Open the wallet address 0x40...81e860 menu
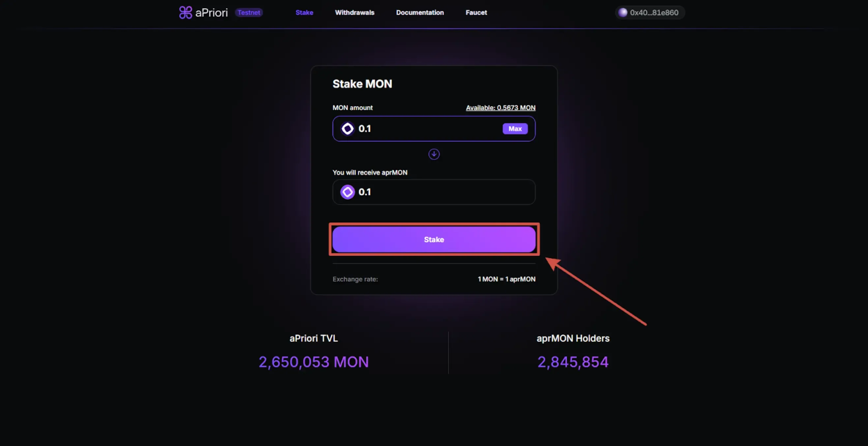Screen dimensions: 868x446 click(x=654, y=13)
